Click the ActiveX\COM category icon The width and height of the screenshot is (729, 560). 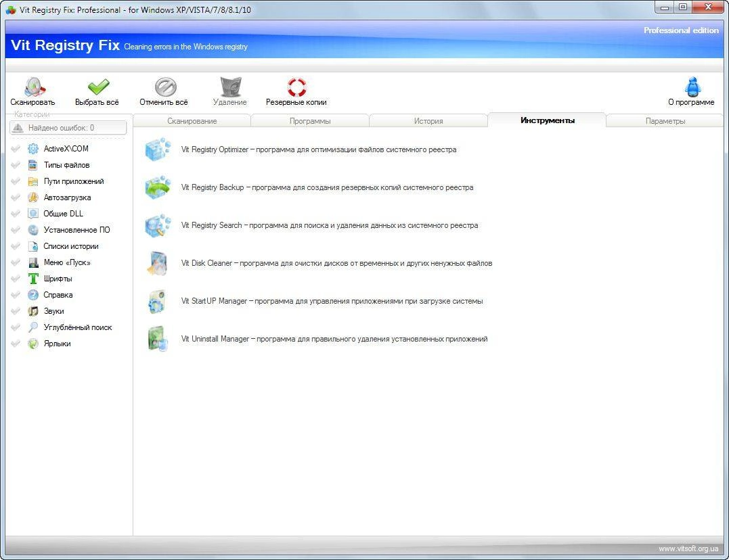coord(33,149)
